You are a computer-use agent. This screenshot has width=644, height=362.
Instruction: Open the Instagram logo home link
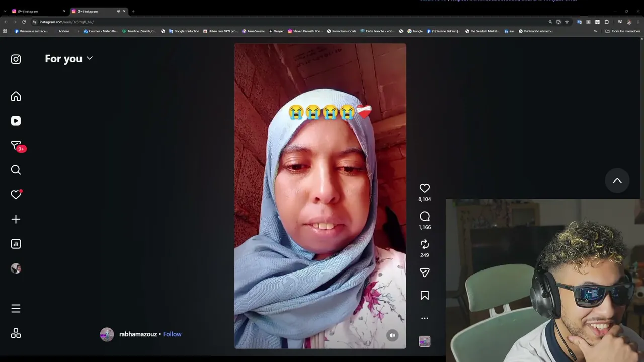click(x=16, y=59)
